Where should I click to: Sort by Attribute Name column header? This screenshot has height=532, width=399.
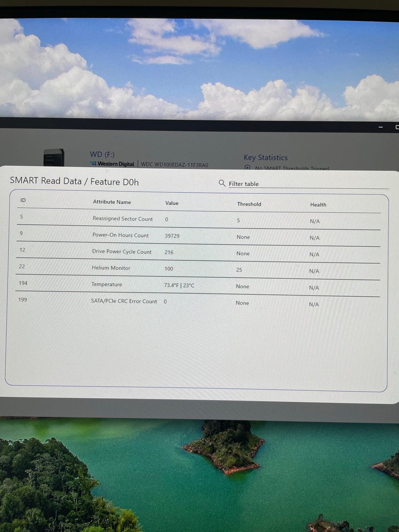(x=112, y=202)
